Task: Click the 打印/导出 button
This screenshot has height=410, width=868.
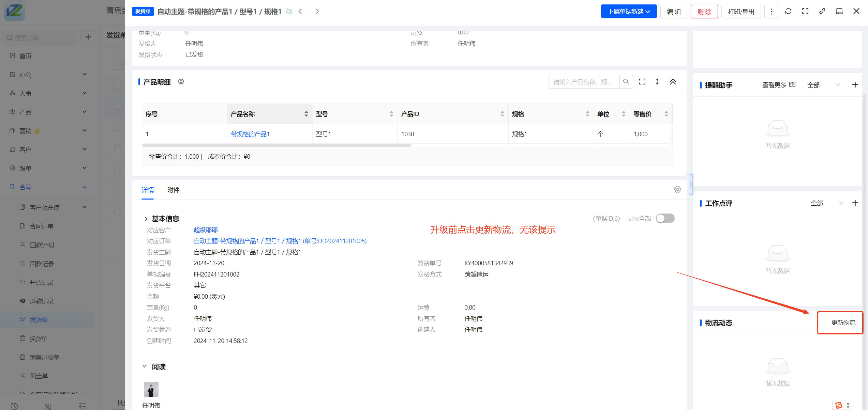Action: (x=741, y=12)
